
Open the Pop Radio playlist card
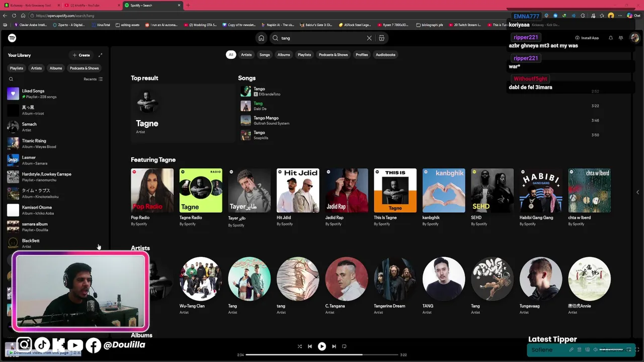[x=152, y=198]
